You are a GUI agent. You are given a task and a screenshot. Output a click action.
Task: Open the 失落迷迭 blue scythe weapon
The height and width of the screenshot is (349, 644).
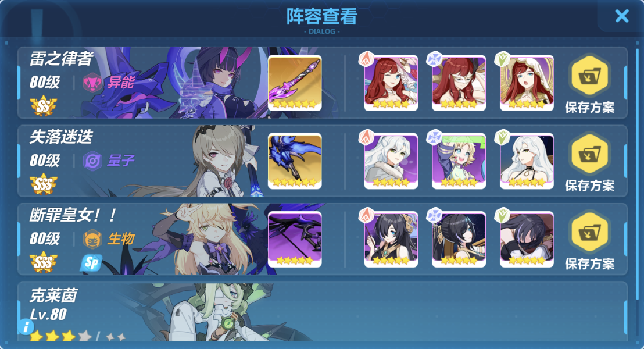click(295, 161)
